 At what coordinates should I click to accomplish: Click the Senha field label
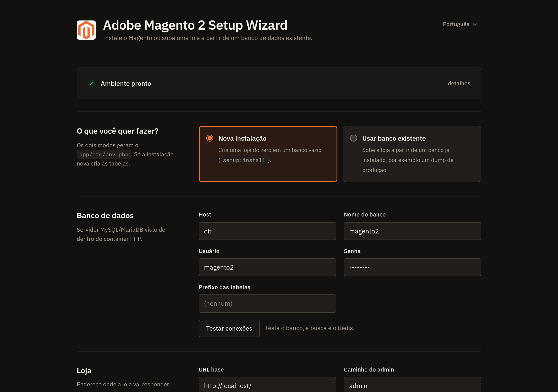tap(352, 251)
